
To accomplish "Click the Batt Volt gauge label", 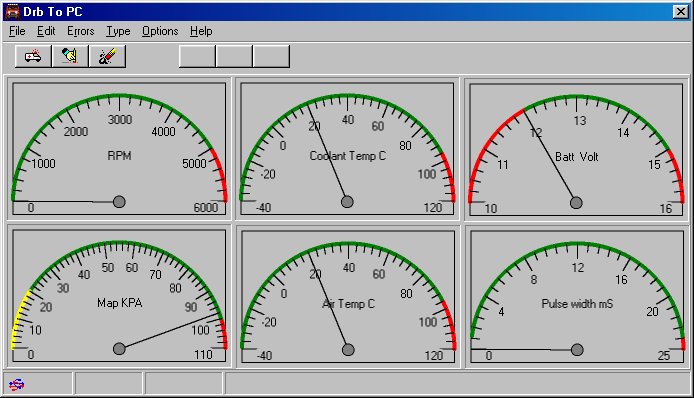I will tap(577, 157).
